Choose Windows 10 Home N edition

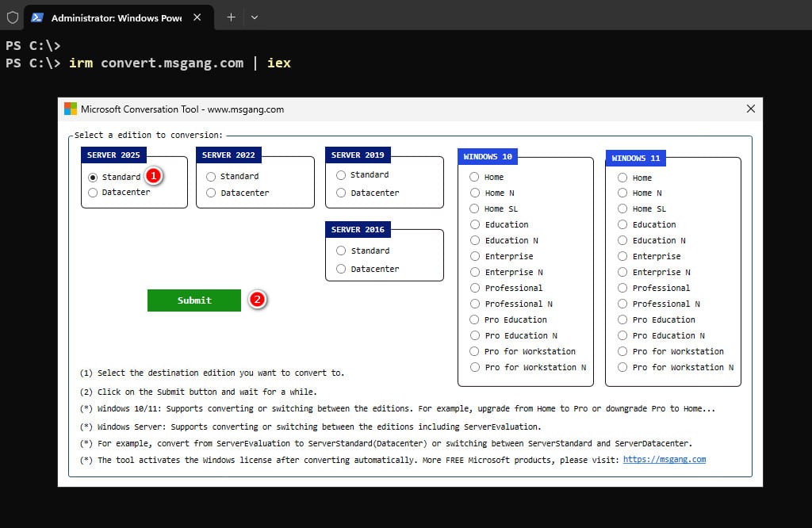point(474,193)
